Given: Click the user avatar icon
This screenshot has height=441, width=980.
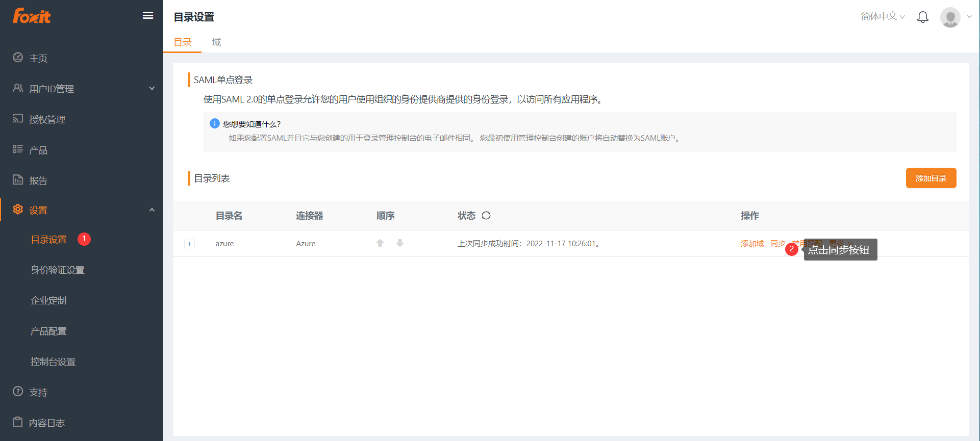Looking at the screenshot, I should [950, 17].
